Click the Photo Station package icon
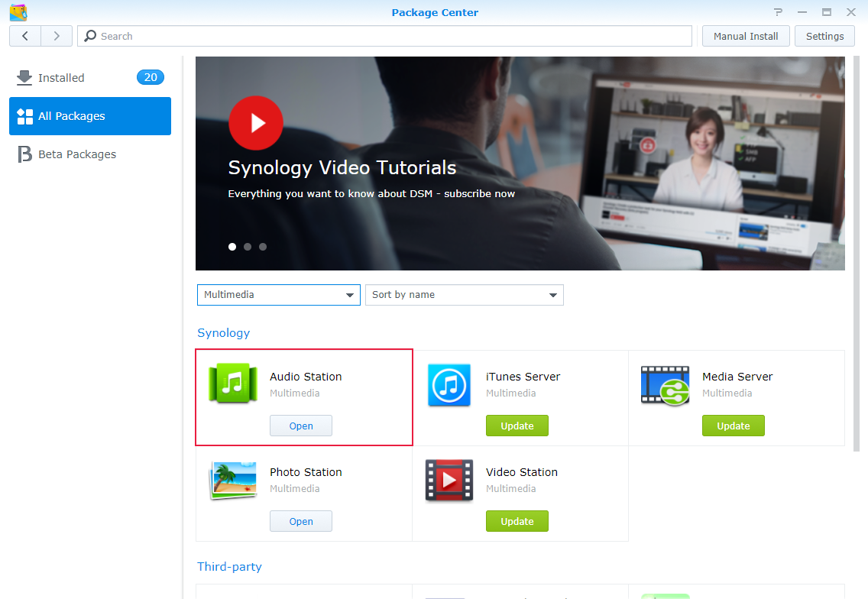This screenshot has width=868, height=599. tap(233, 481)
